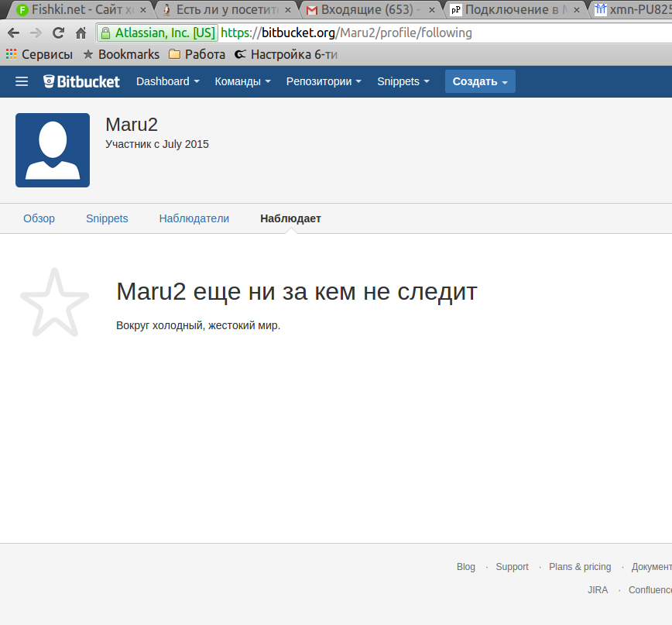The height and width of the screenshot is (625, 672).
Task: Switch to the Обзор tab
Action: pyautogui.click(x=39, y=218)
